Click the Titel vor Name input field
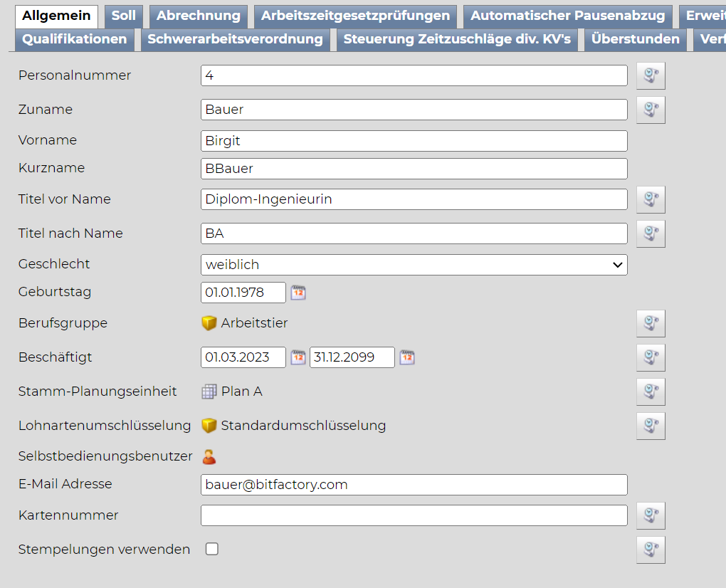The image size is (726, 588). (414, 199)
